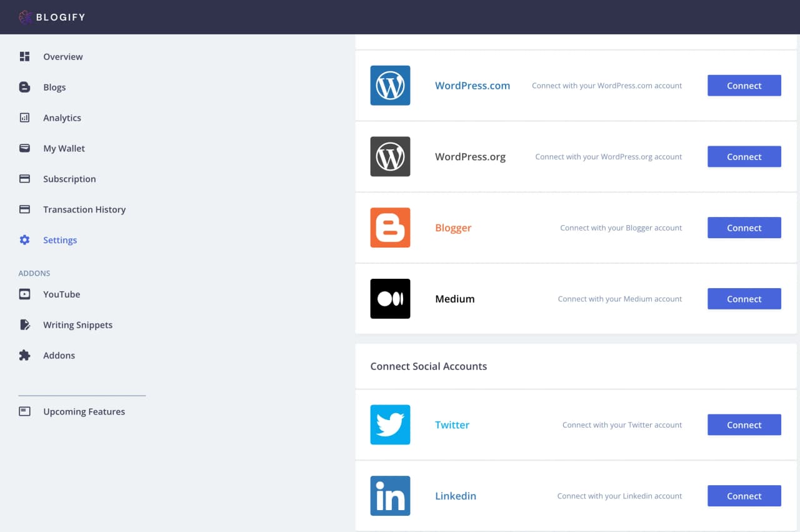800x532 pixels.
Task: Click the Twitter bird icon
Action: pos(390,424)
